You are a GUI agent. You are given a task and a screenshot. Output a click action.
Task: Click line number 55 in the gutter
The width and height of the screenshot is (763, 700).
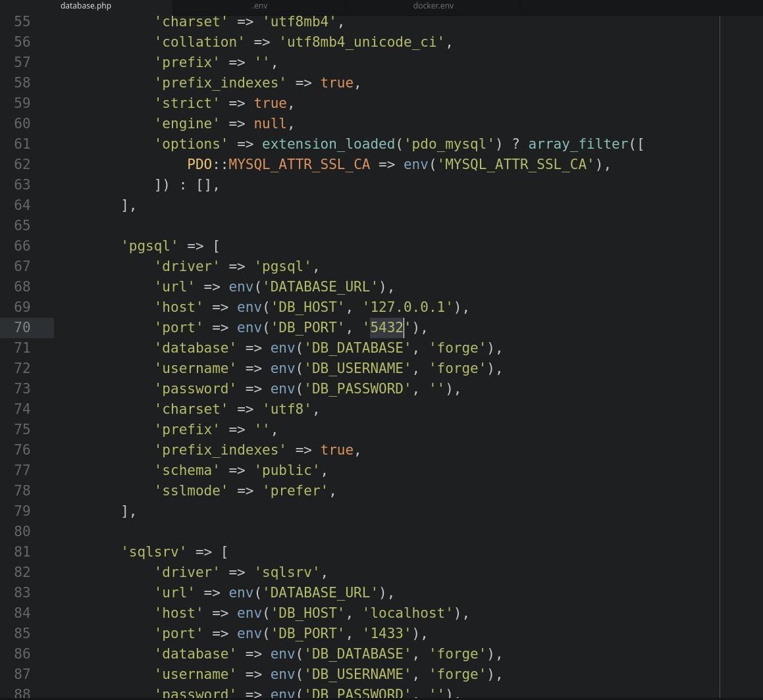pos(22,22)
